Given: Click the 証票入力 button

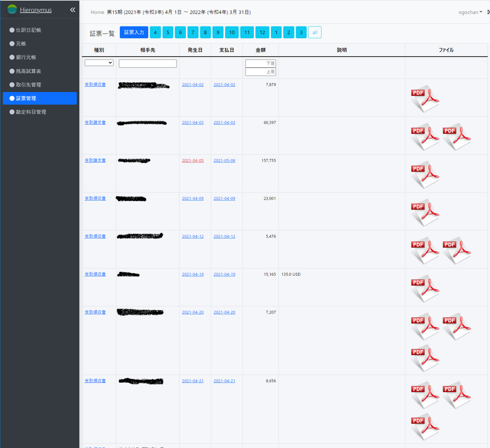Looking at the screenshot, I should (134, 32).
